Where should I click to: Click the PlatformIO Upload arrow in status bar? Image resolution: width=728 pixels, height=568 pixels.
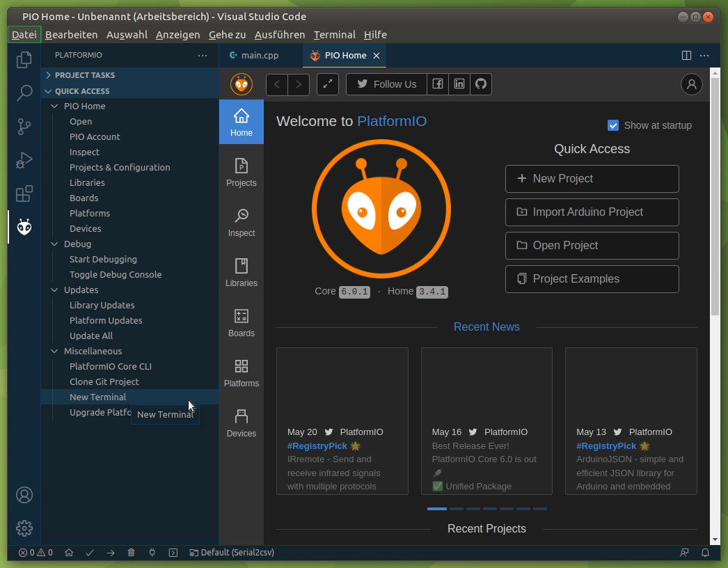click(x=111, y=553)
